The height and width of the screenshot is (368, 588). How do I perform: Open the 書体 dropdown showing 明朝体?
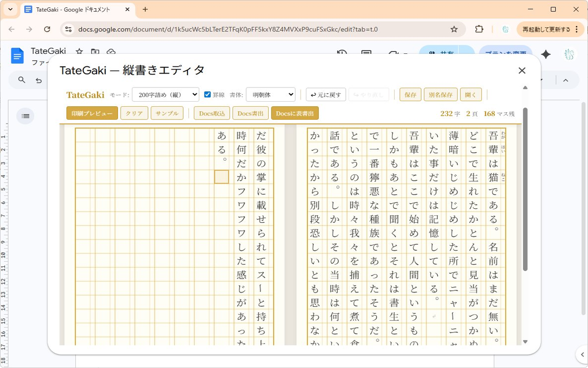(x=271, y=95)
